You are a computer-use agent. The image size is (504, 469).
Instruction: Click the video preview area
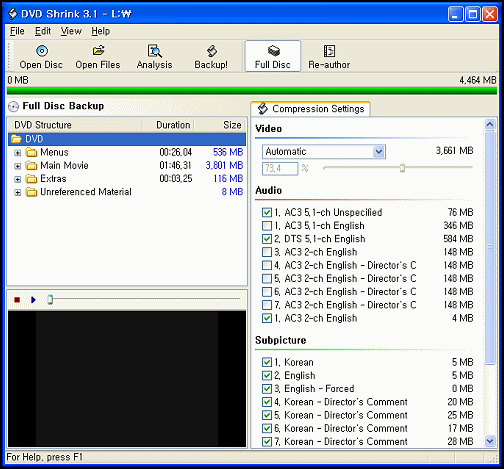pyautogui.click(x=127, y=379)
